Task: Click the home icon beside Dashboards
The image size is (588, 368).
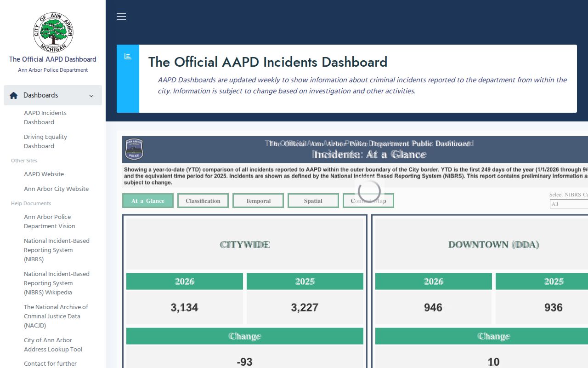Action: pos(14,95)
